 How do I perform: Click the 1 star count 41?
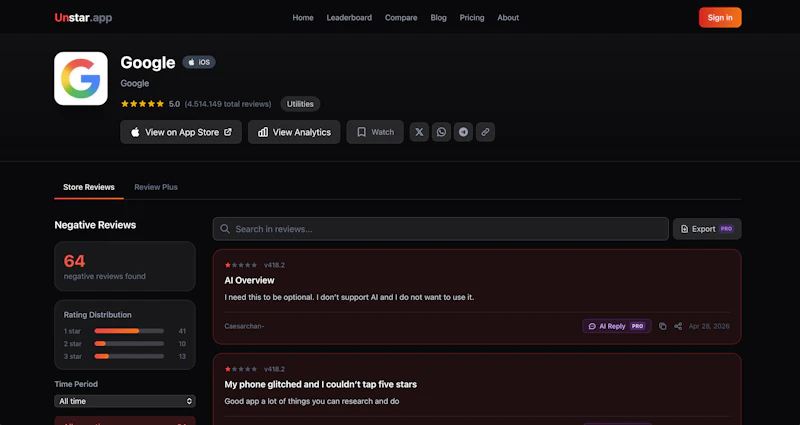coord(182,331)
